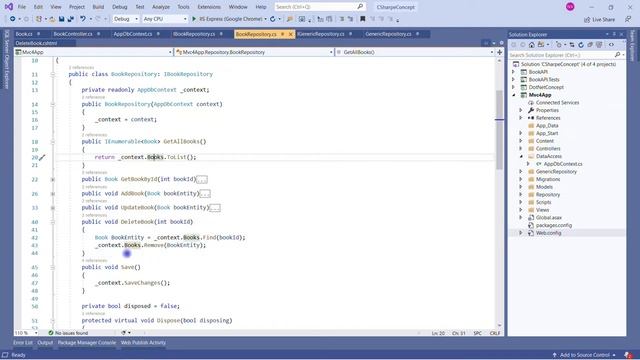Click the Home icon in Solution Explorer
640x360 pixels.
pos(531,45)
